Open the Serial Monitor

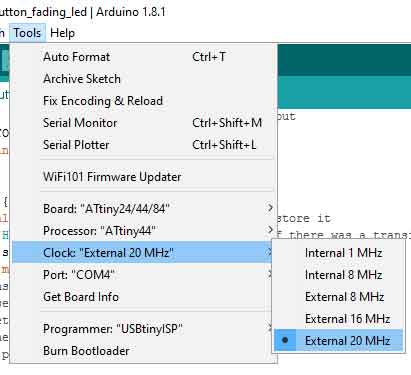143,123
